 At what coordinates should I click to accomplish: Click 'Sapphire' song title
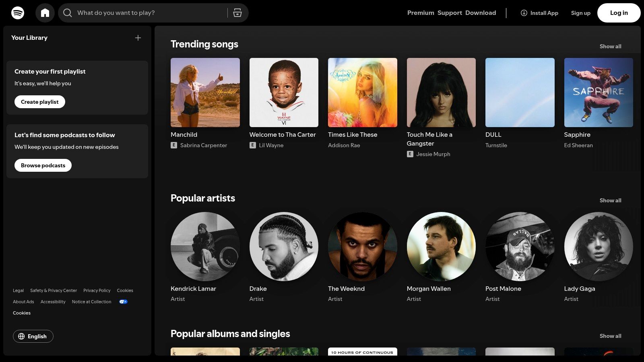[577, 135]
